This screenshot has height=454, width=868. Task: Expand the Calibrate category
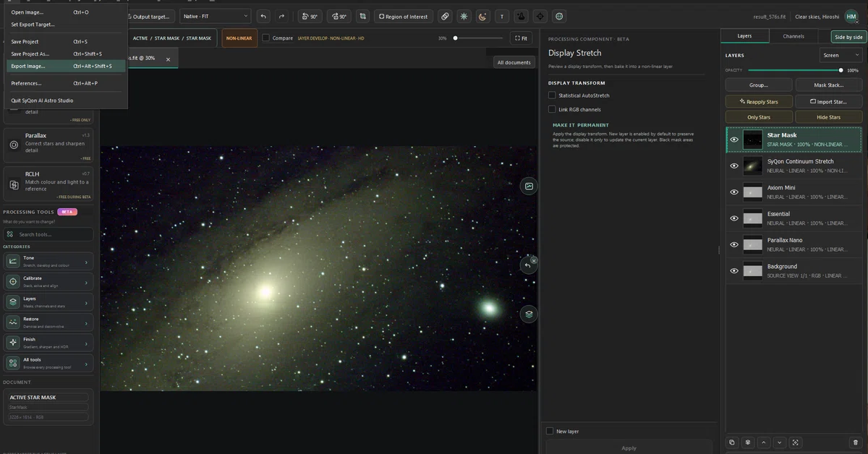point(48,282)
